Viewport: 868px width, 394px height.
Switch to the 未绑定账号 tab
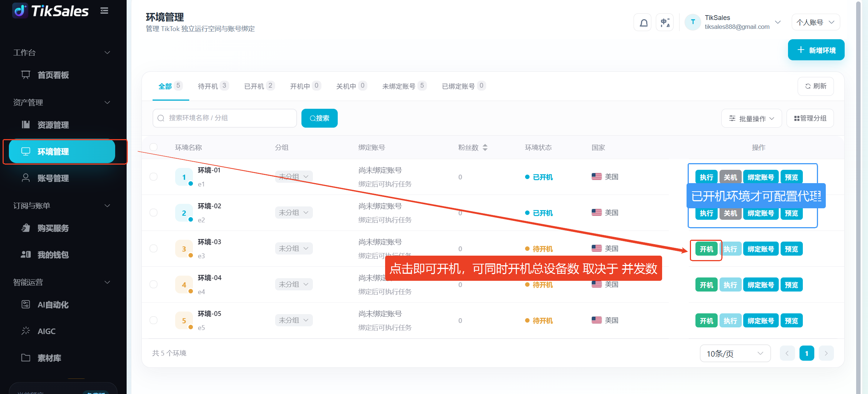pyautogui.click(x=404, y=86)
